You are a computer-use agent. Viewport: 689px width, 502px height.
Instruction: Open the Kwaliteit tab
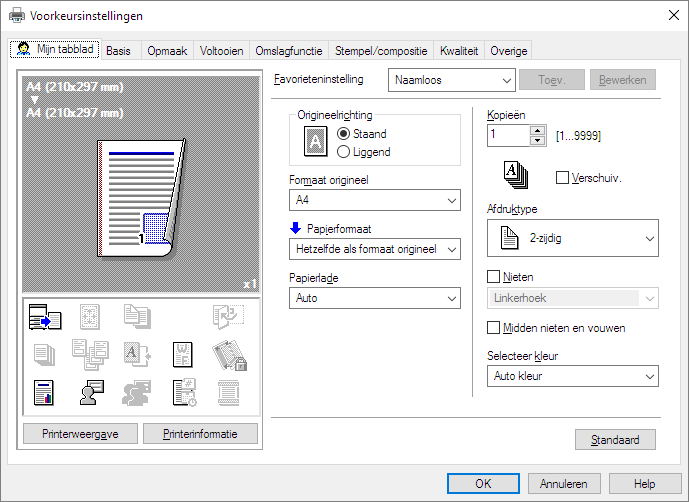[459, 51]
